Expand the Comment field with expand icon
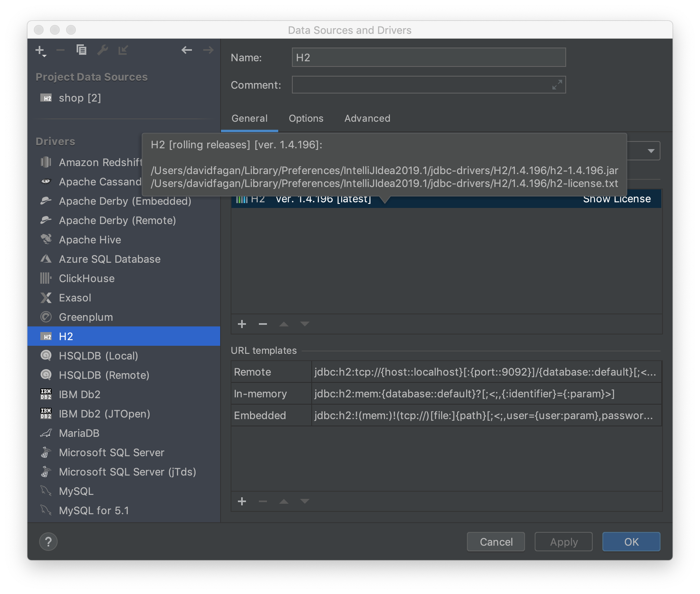 [557, 85]
